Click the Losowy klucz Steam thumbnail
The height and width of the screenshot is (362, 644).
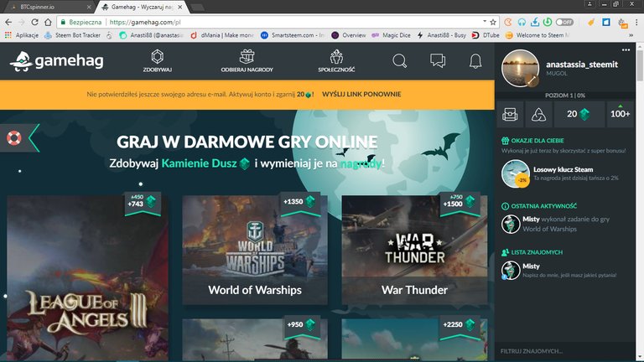coord(516,173)
